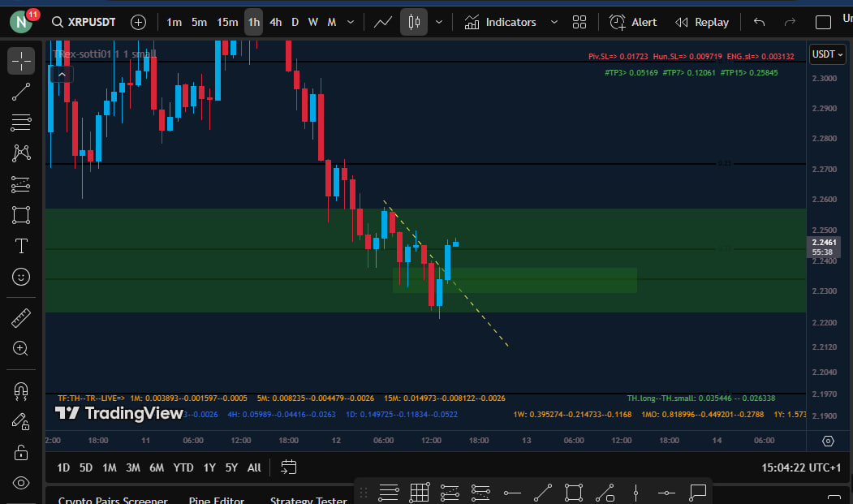This screenshot has width=853, height=504.
Task: Select the trend line drawing tool
Action: tap(21, 92)
